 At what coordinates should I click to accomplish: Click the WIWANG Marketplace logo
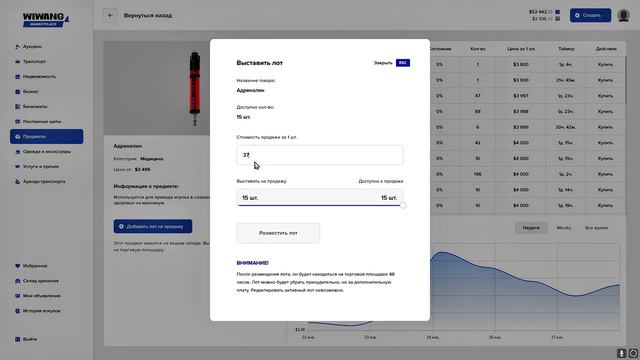[x=46, y=20]
